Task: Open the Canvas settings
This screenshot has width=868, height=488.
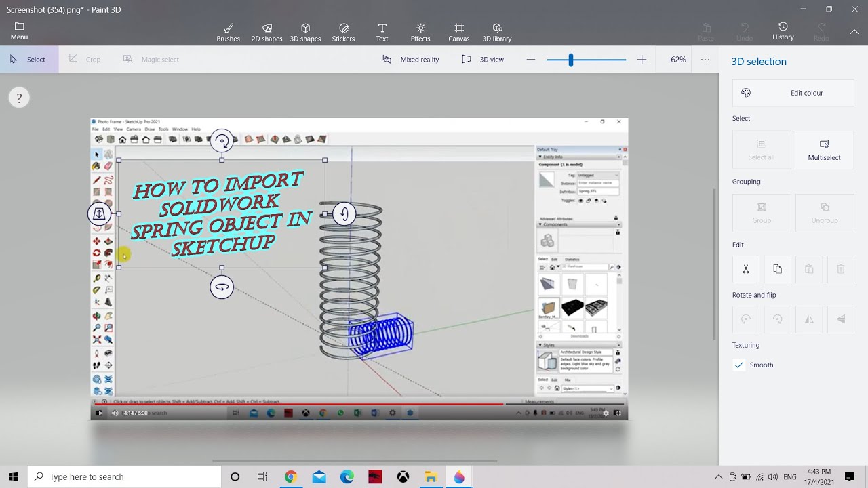Action: [459, 32]
